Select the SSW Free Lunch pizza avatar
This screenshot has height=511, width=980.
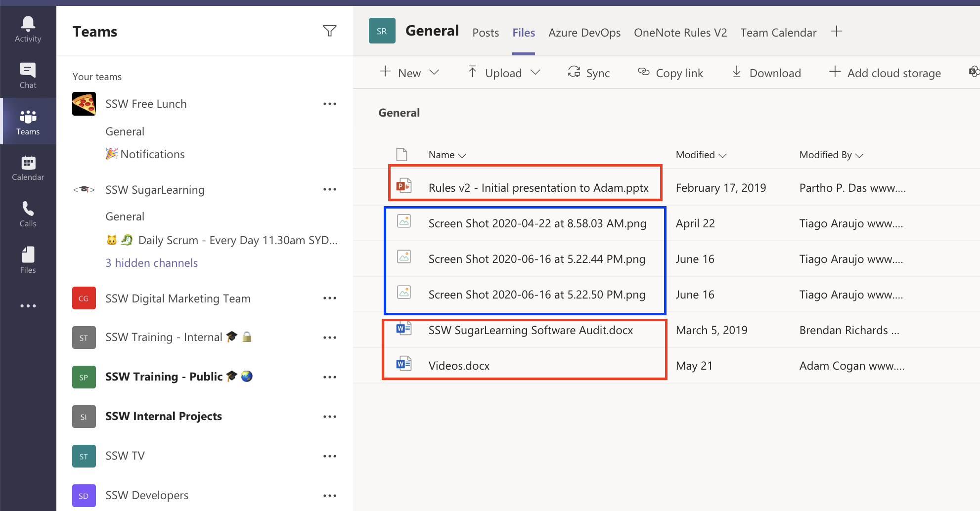pos(84,104)
